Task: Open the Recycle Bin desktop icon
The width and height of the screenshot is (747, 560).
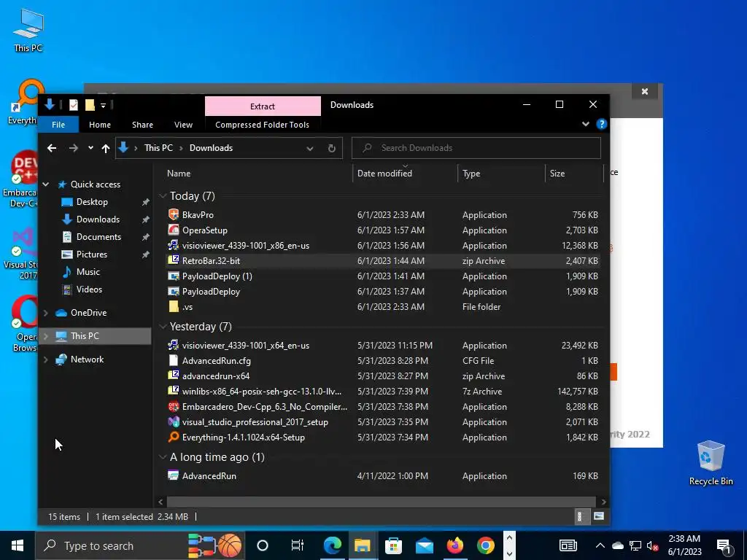Action: pyautogui.click(x=711, y=462)
